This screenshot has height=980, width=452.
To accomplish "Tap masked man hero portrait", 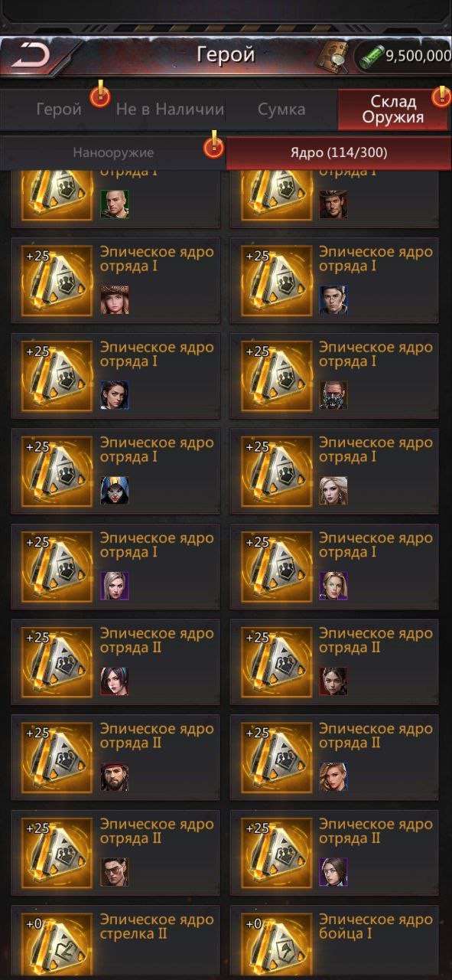I will (333, 395).
